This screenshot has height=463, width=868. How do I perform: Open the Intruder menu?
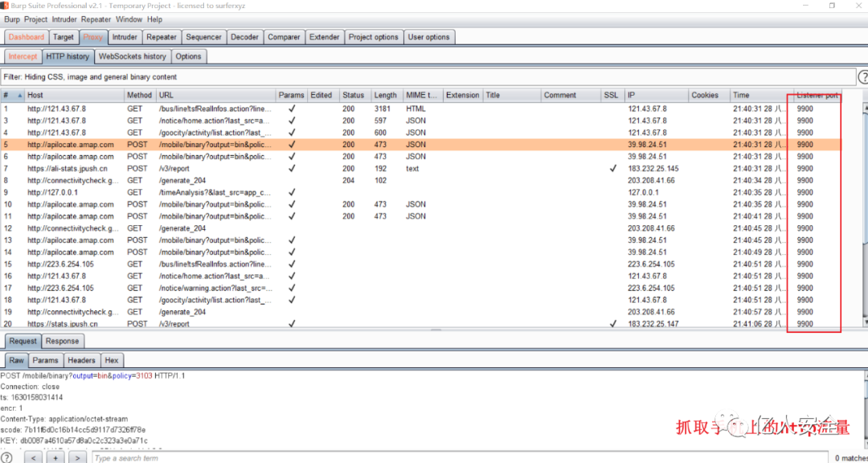[x=65, y=19]
